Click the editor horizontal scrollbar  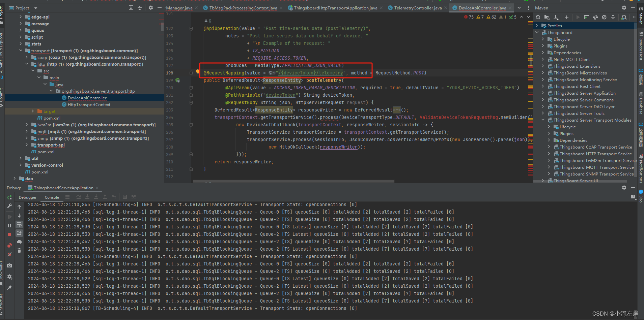point(293,181)
